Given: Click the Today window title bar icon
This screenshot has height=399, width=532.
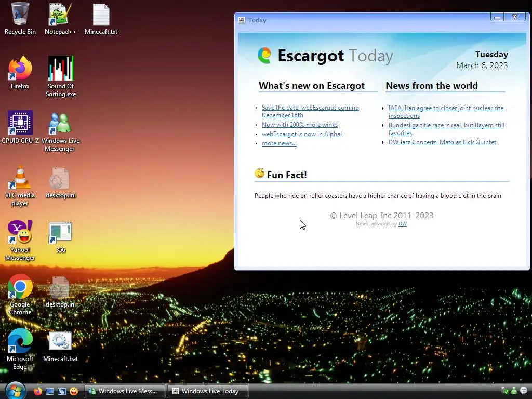Looking at the screenshot, I should [x=242, y=20].
